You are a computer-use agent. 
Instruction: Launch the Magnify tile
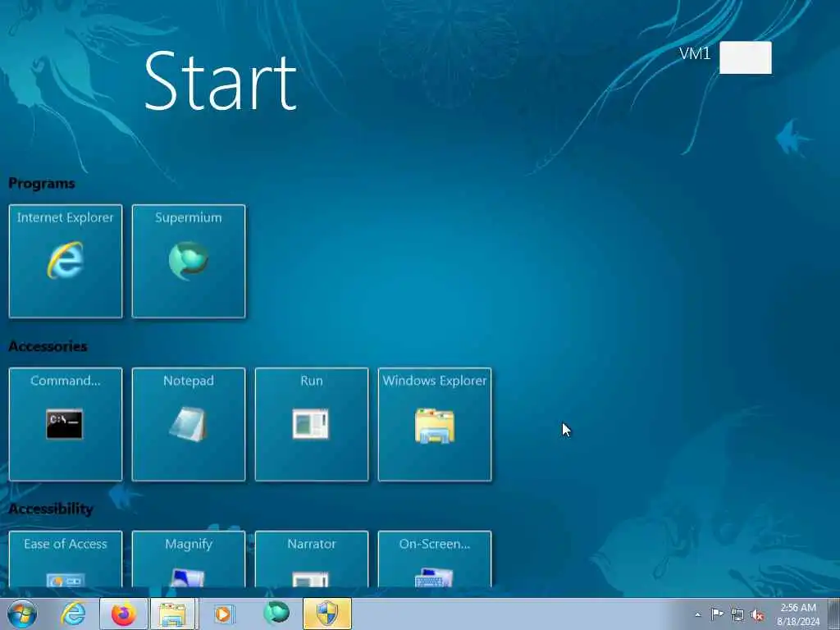point(189,559)
